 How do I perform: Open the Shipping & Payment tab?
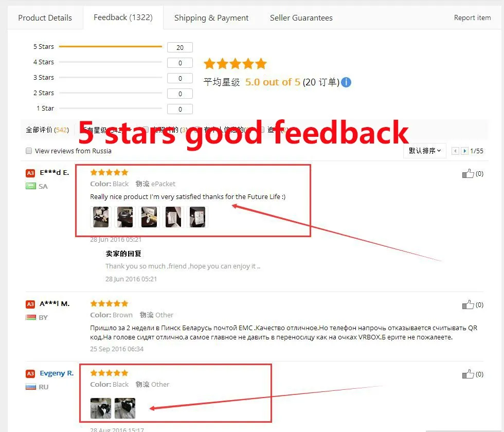pyautogui.click(x=211, y=18)
